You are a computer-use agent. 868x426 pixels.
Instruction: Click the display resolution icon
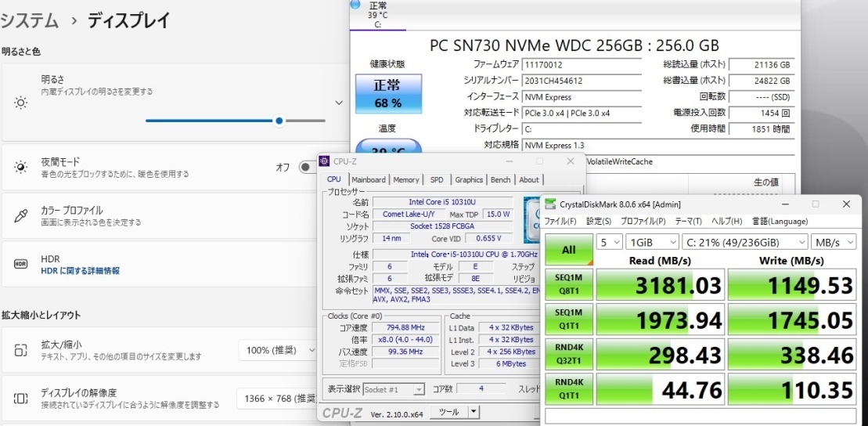tap(20, 398)
